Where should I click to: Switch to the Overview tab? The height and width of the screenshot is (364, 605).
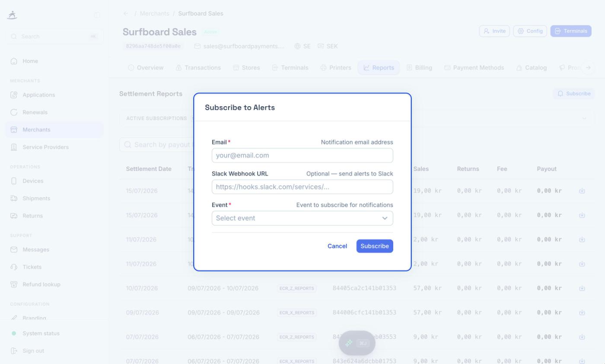(x=146, y=68)
